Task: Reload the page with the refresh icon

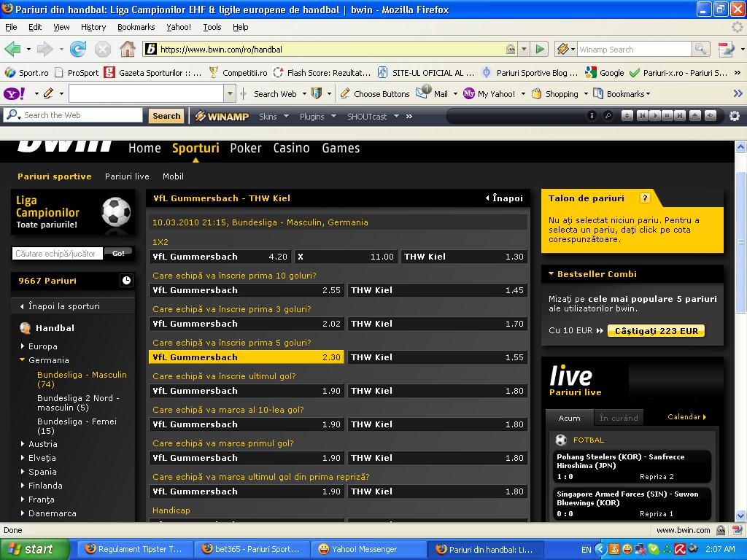Action: pos(77,49)
